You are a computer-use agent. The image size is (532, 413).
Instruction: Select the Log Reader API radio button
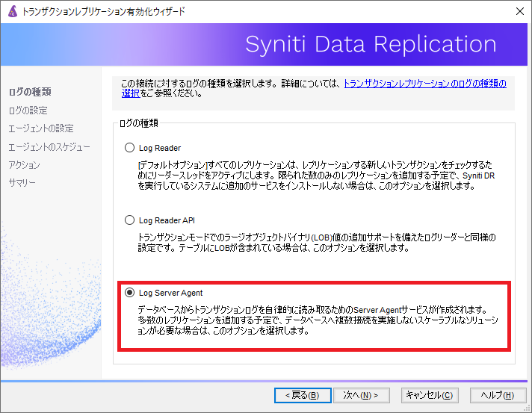(x=129, y=220)
